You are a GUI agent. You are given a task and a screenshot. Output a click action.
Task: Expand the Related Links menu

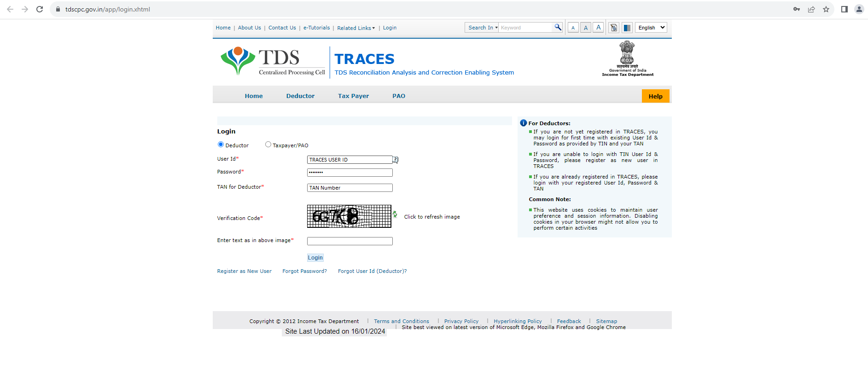coord(356,28)
